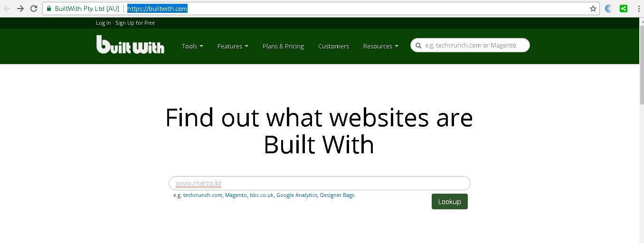644x243 pixels.
Task: Click Sign Up for Free link
Action: (135, 23)
